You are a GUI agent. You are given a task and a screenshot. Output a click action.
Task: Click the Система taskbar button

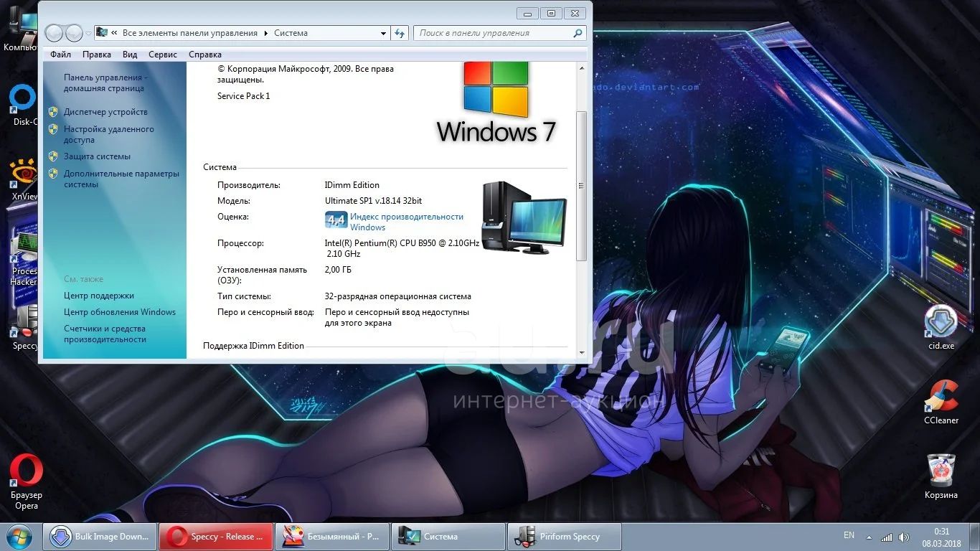pyautogui.click(x=448, y=537)
